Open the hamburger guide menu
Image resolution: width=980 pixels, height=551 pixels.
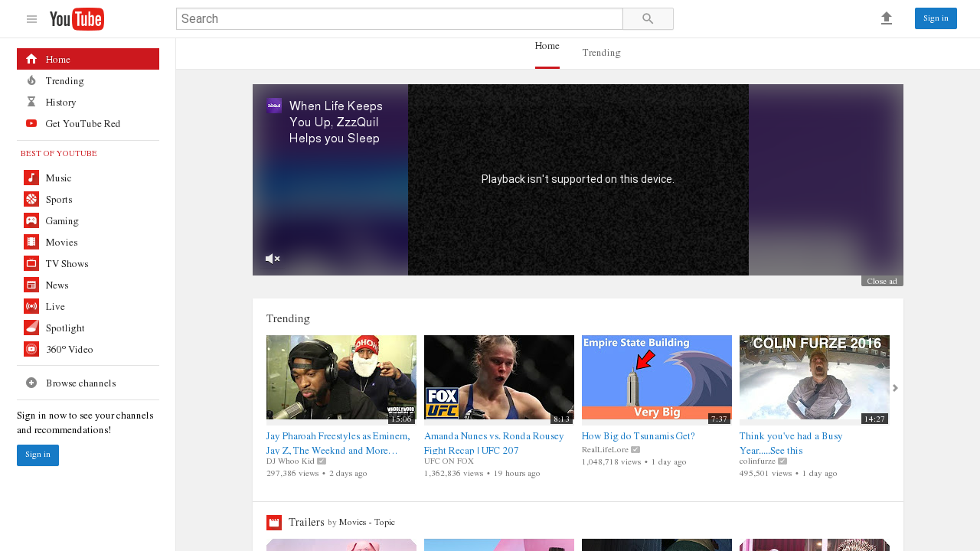[31, 19]
